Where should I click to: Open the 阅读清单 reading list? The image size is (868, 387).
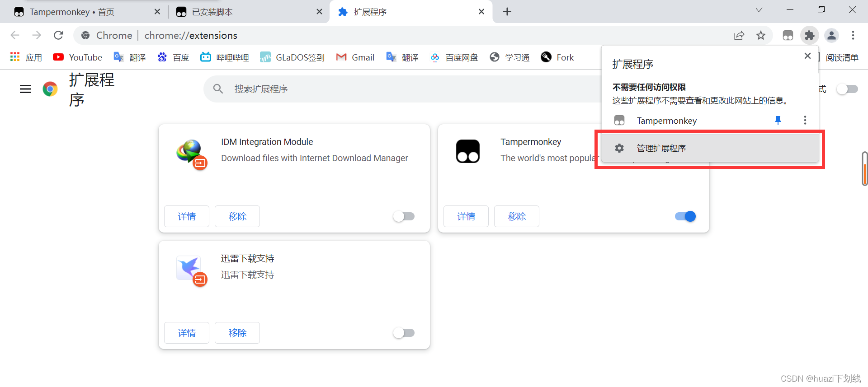842,57
